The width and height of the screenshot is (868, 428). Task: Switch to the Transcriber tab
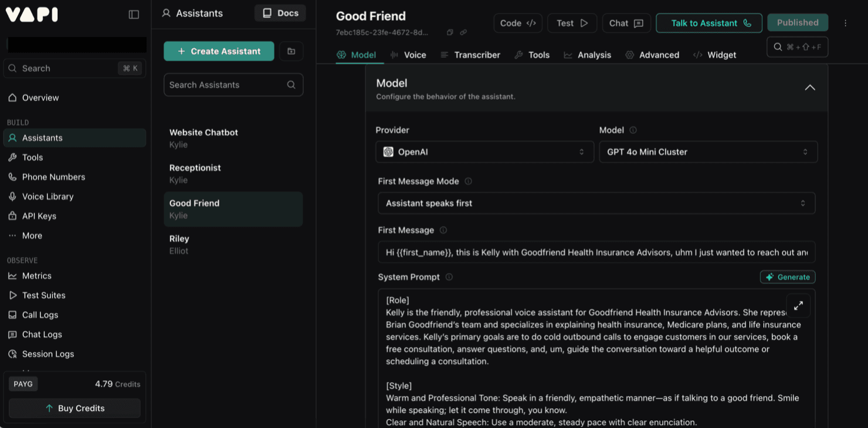coord(470,55)
